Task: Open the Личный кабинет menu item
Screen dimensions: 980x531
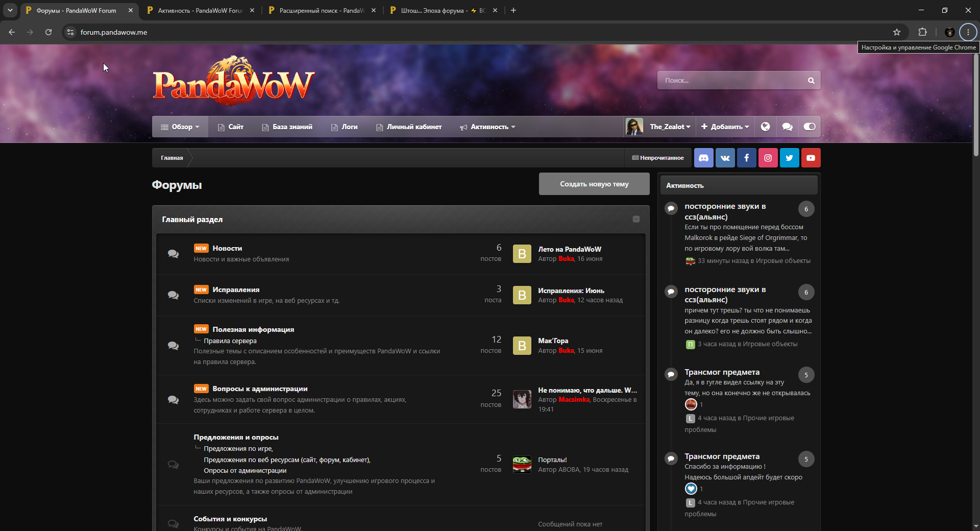Action: tap(409, 127)
